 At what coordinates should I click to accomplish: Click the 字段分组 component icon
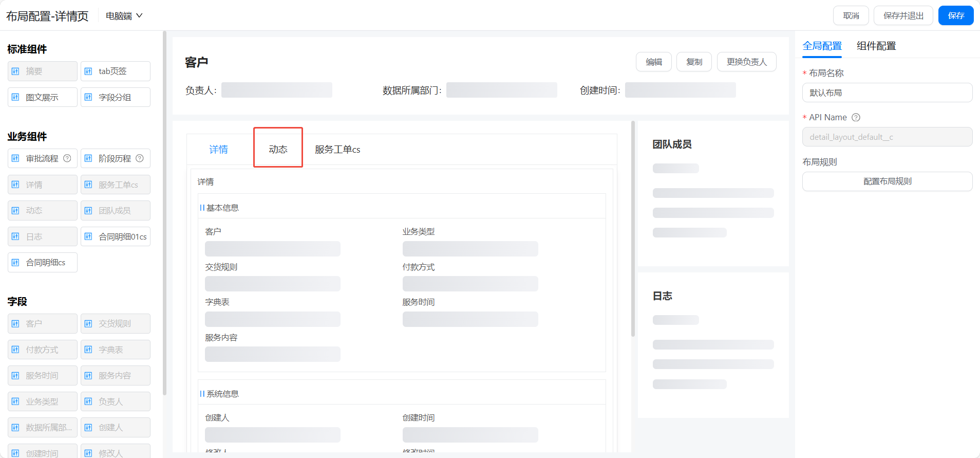[x=88, y=97]
